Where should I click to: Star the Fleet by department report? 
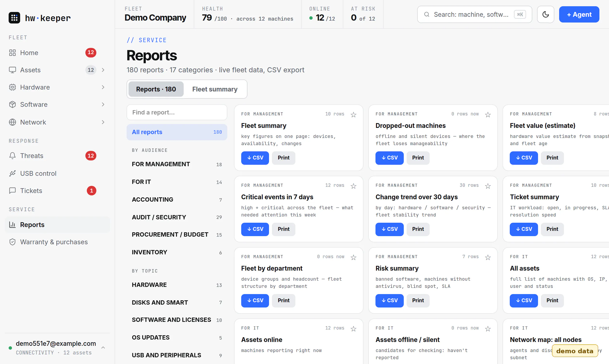click(353, 257)
